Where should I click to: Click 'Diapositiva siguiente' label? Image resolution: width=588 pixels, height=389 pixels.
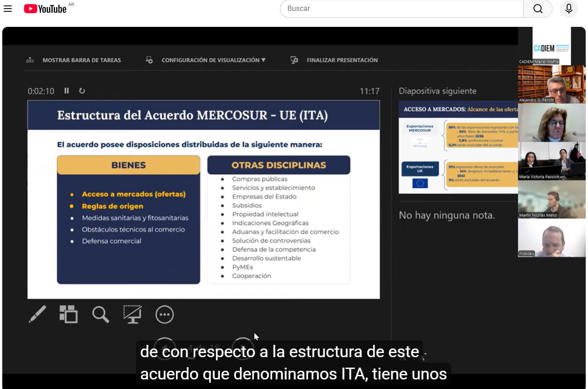(438, 91)
